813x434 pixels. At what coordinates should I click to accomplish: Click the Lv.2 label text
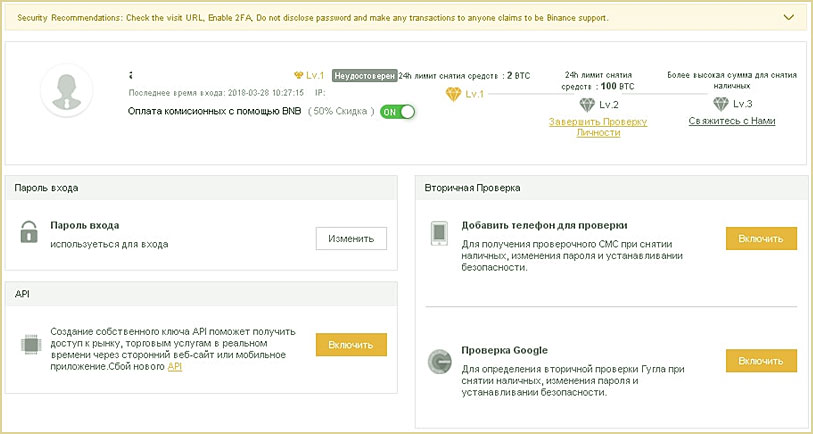[609, 105]
